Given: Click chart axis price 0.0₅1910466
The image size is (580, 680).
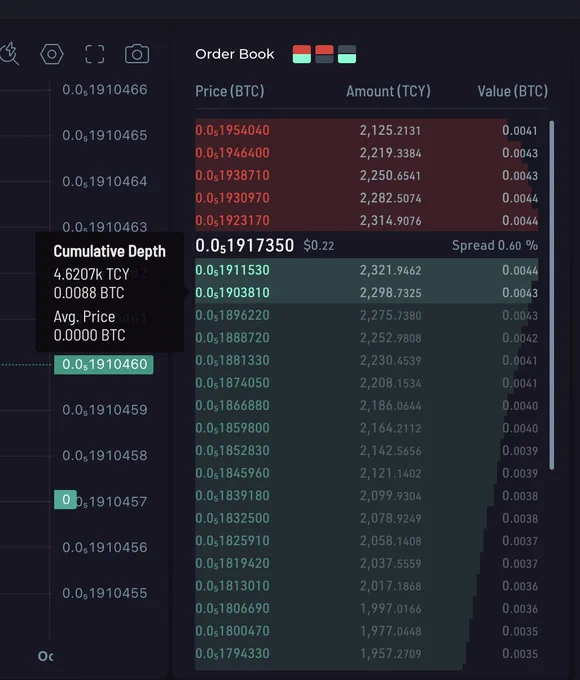Looking at the screenshot, I should pyautogui.click(x=105, y=90).
